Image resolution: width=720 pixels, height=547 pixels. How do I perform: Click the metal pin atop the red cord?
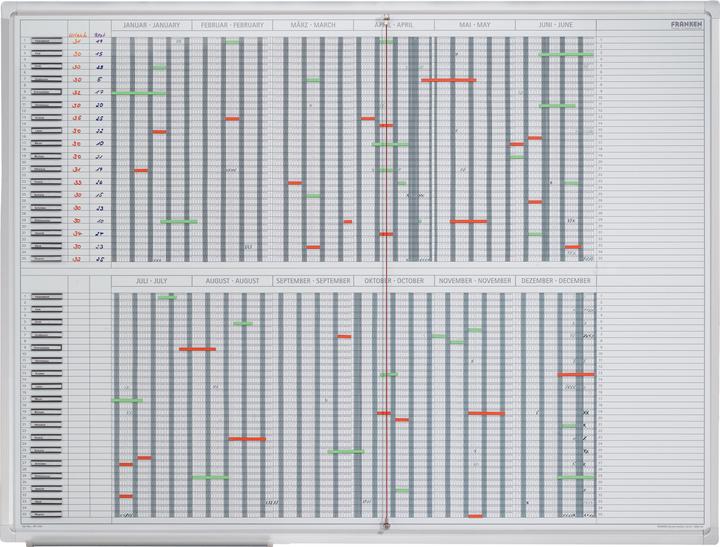[386, 19]
